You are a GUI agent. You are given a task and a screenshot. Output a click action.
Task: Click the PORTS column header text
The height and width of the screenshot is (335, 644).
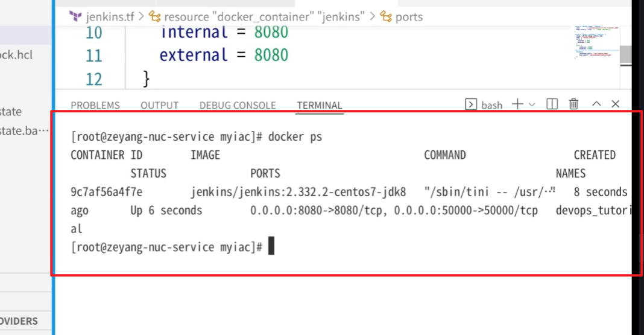pos(265,173)
